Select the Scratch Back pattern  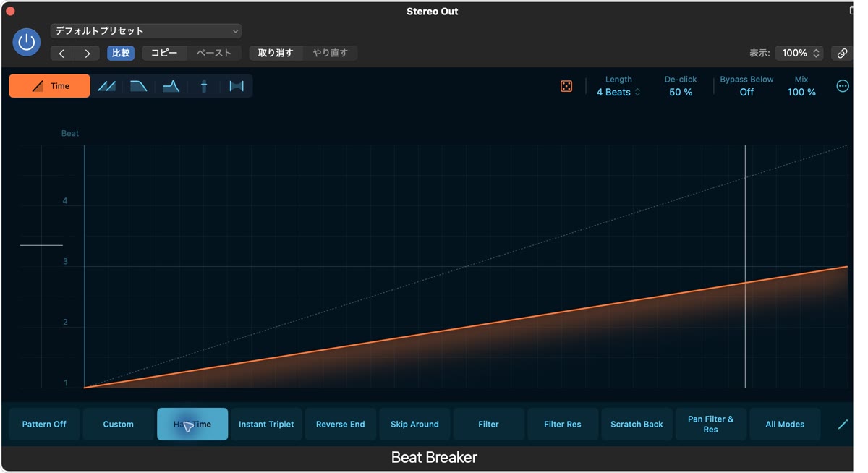click(637, 425)
